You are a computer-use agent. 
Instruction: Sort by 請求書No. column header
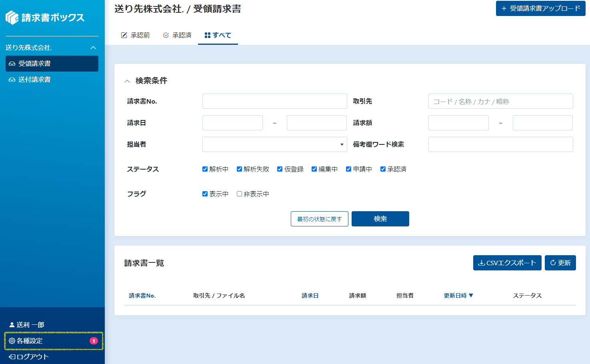tap(142, 296)
